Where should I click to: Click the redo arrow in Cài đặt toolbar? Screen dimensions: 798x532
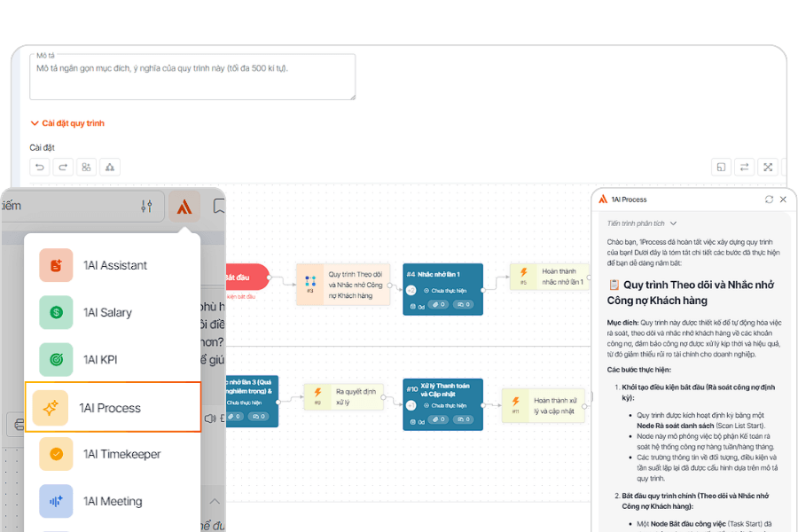click(x=62, y=167)
